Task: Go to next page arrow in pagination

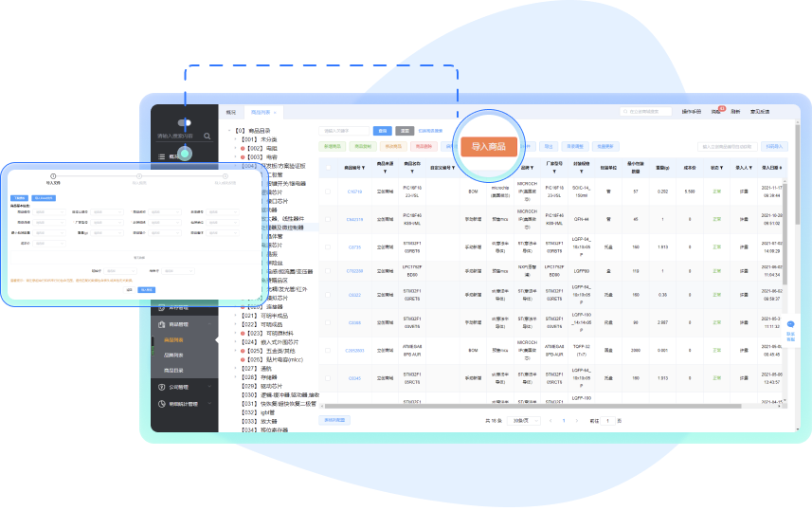Action: 576,420
